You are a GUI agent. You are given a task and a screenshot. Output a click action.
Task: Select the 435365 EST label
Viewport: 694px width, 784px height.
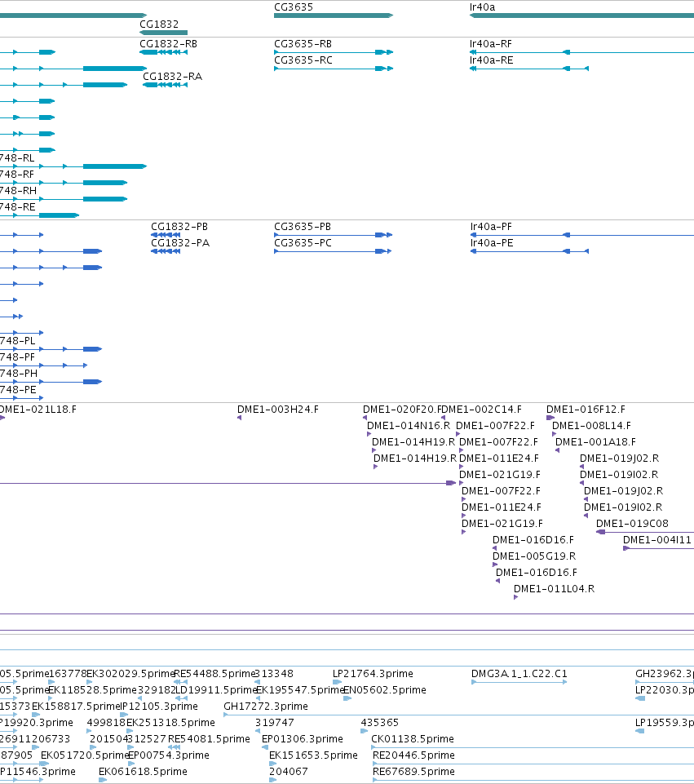point(380,723)
